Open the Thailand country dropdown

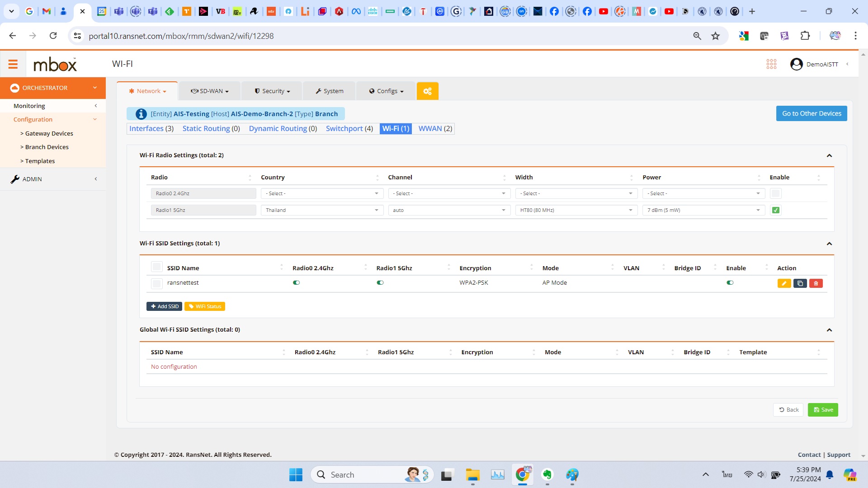(x=321, y=210)
